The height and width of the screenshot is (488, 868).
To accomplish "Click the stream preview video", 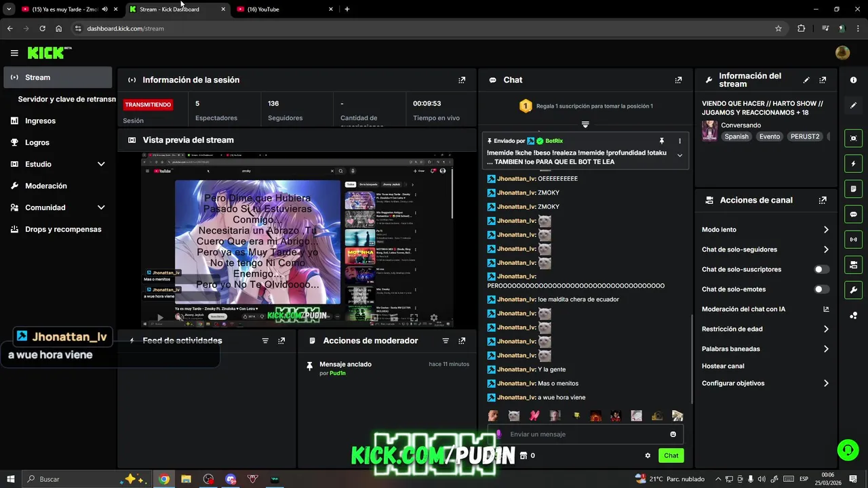I will 297,240.
